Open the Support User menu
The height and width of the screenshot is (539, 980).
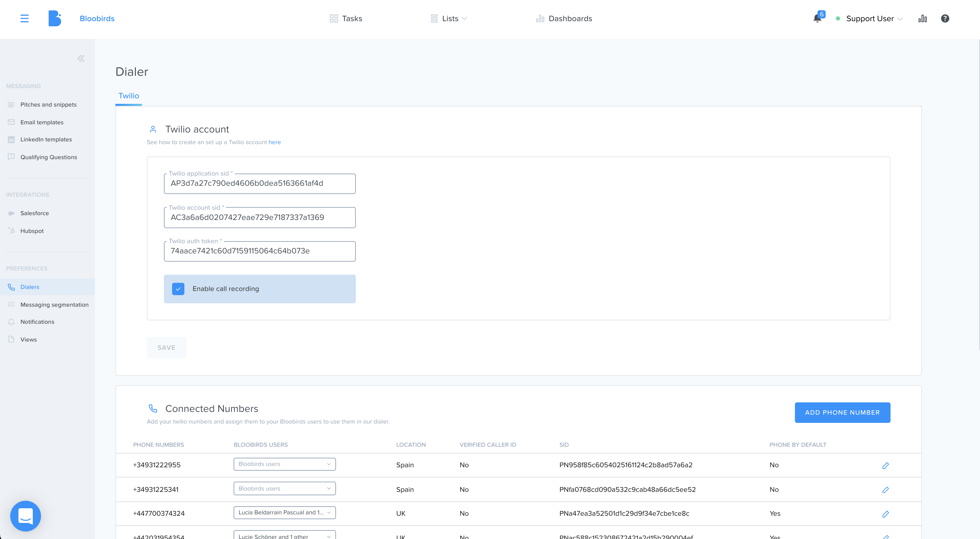click(x=874, y=18)
